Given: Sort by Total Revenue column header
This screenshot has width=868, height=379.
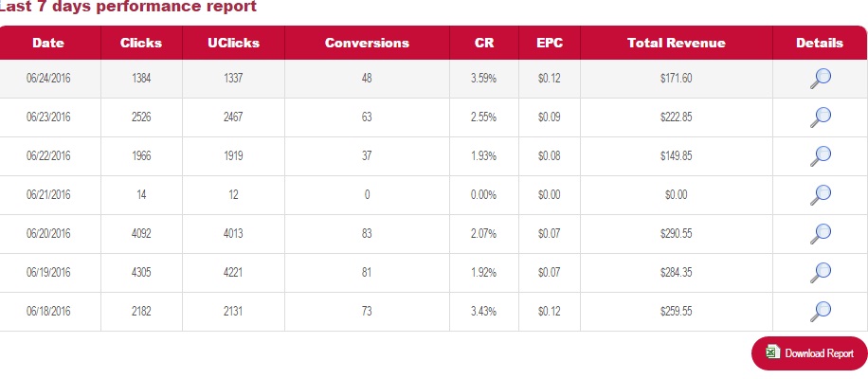Looking at the screenshot, I should [676, 43].
